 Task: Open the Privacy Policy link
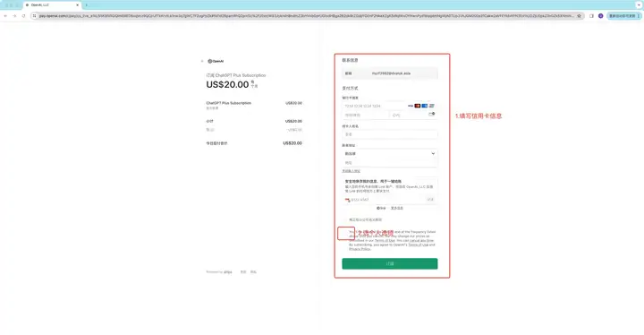click(360, 249)
